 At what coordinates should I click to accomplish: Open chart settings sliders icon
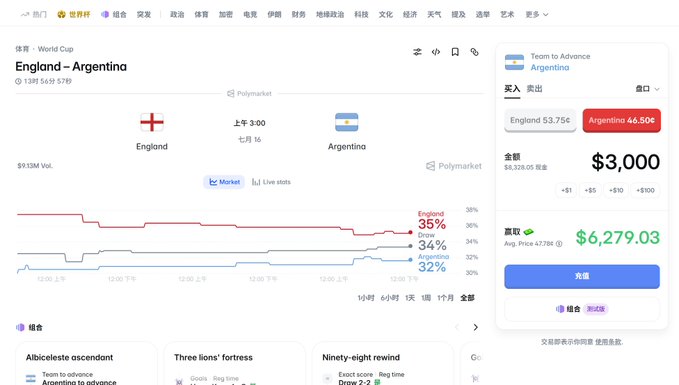[x=417, y=52]
